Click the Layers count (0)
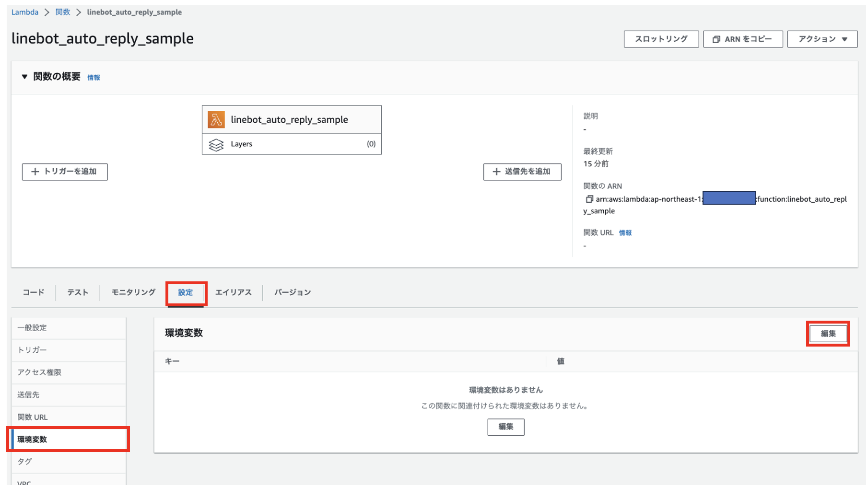 (371, 144)
